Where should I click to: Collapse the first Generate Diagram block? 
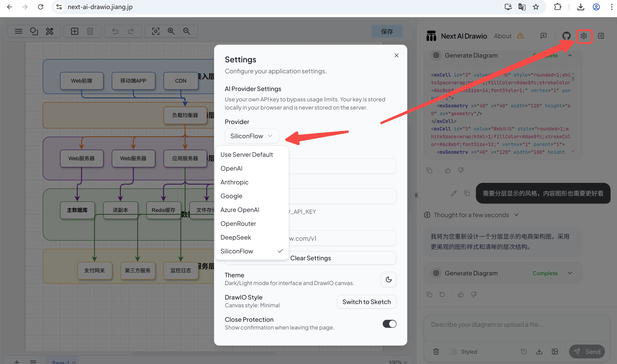coord(570,55)
